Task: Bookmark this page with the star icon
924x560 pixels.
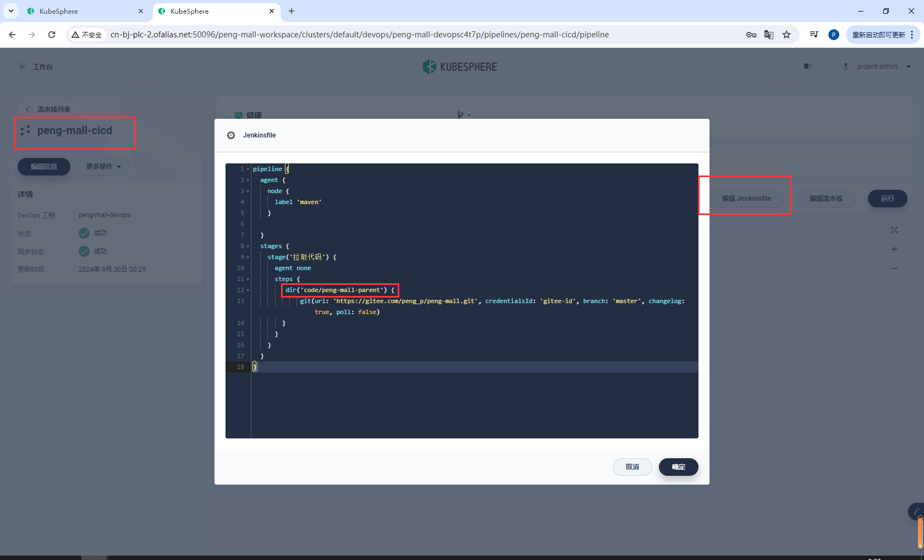Action: [x=787, y=35]
